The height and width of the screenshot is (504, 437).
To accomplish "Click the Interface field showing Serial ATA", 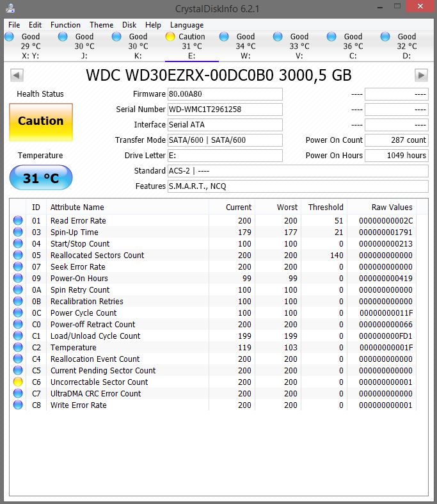I will point(225,125).
